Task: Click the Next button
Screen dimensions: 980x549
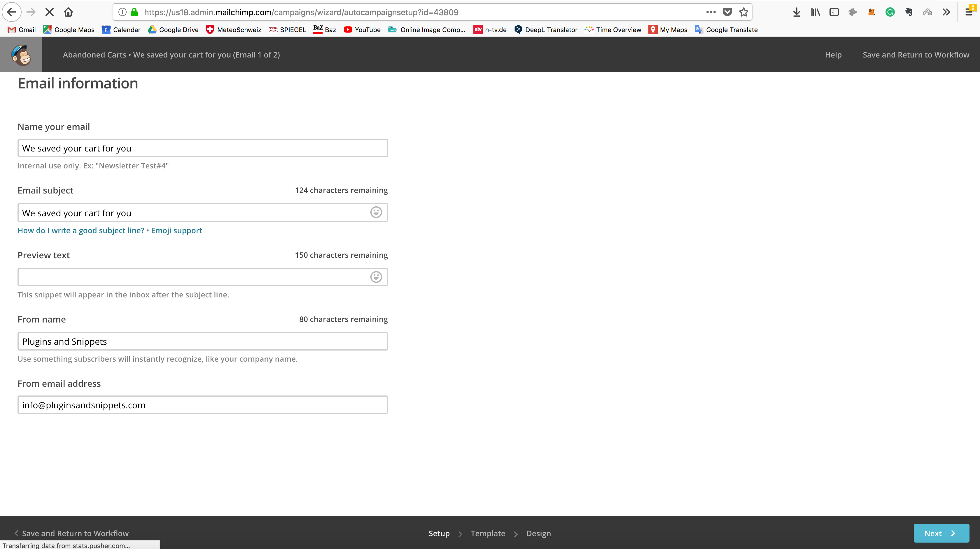Action: pyautogui.click(x=941, y=534)
